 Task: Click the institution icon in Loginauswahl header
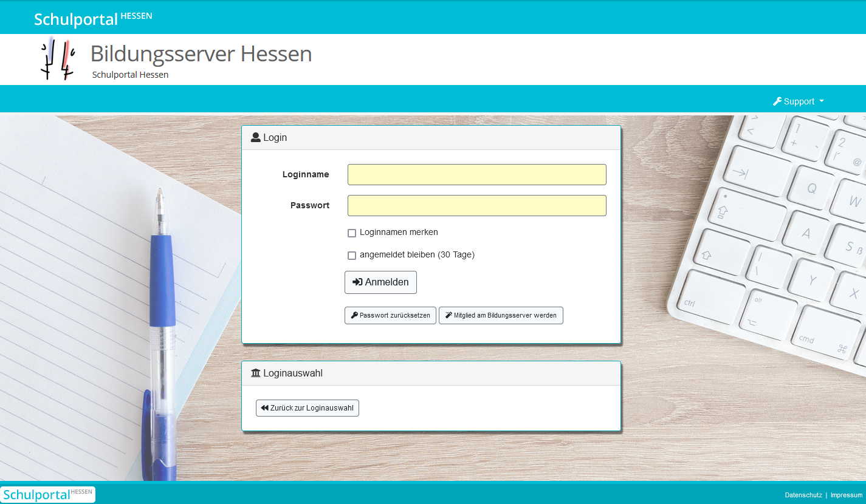click(256, 373)
